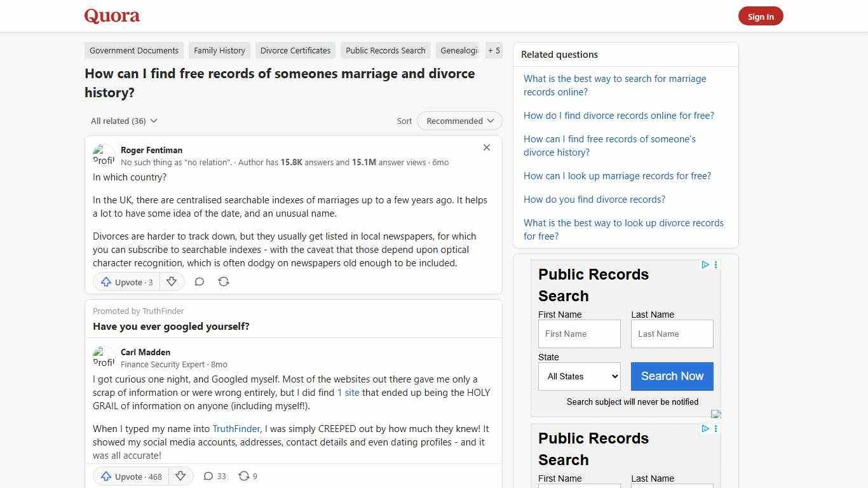This screenshot has width=868, height=488.
Task: Click the AdChoices icon on the Public Records ad
Action: 705,265
